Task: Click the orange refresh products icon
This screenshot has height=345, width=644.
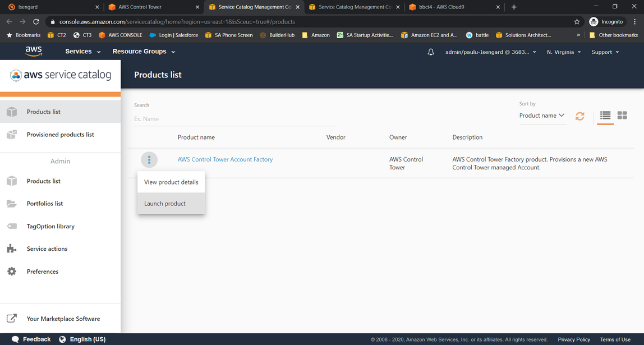Action: click(x=579, y=116)
